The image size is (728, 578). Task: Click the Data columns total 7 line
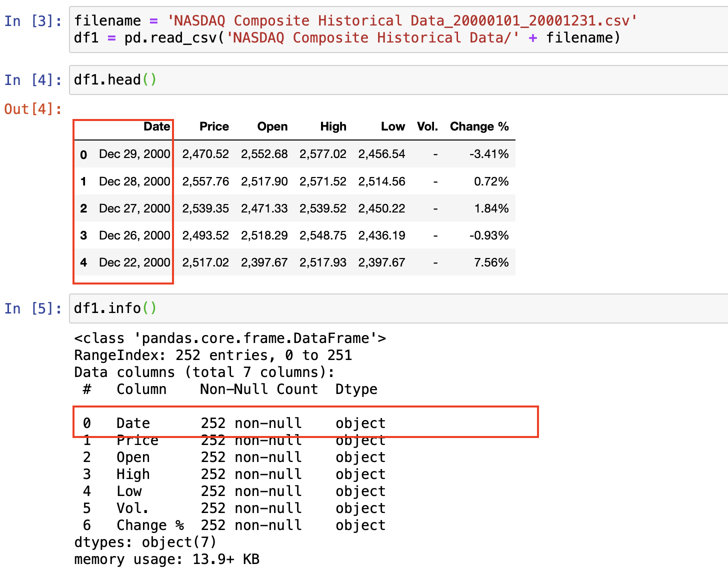pos(204,372)
